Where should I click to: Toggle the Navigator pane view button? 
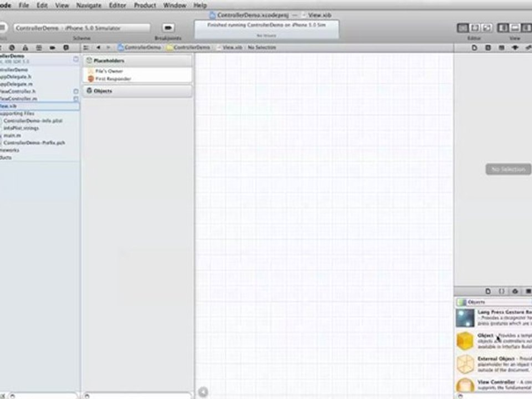coord(503,28)
